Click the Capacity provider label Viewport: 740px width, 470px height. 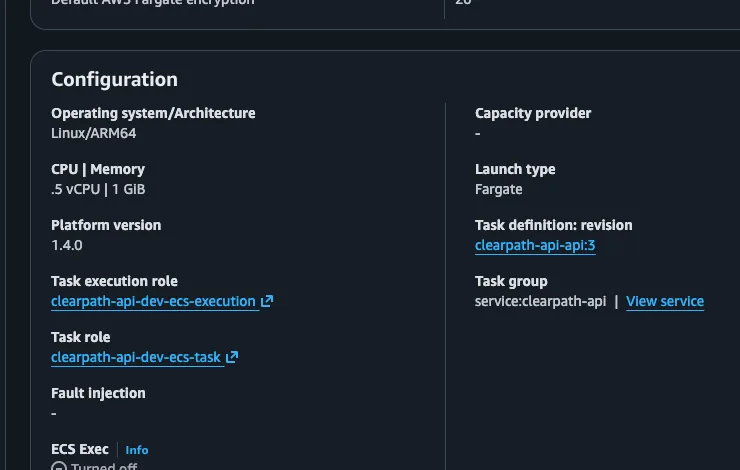(x=533, y=113)
